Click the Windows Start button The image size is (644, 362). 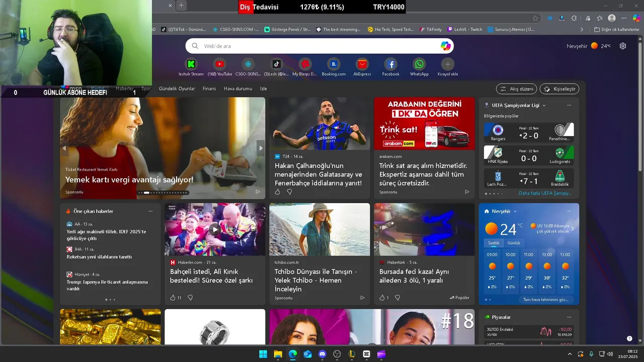coord(263,354)
